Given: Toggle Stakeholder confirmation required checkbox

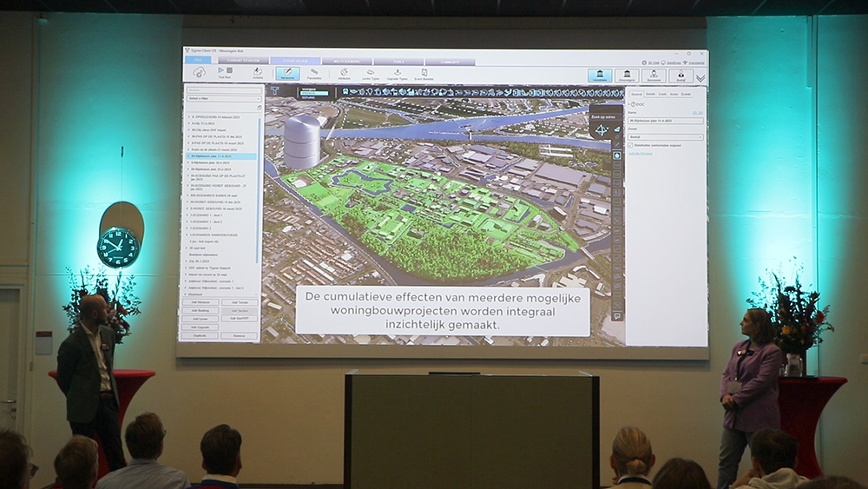Looking at the screenshot, I should pyautogui.click(x=631, y=145).
